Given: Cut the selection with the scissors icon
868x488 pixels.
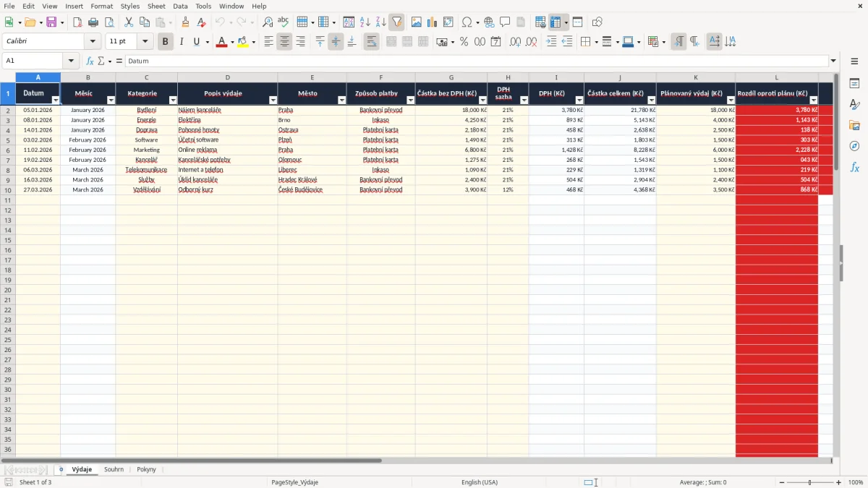Looking at the screenshot, I should click(129, 22).
